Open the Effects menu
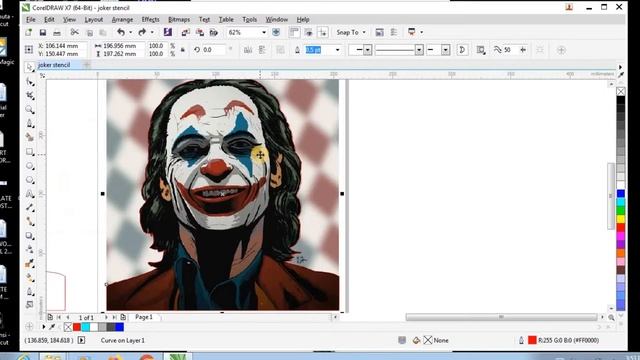The width and height of the screenshot is (640, 360). 150,19
